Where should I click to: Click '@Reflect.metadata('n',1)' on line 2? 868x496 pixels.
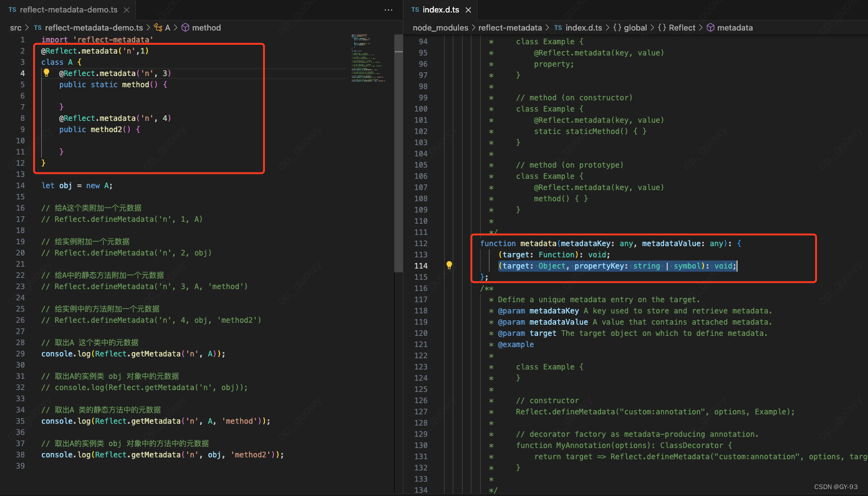tap(95, 50)
